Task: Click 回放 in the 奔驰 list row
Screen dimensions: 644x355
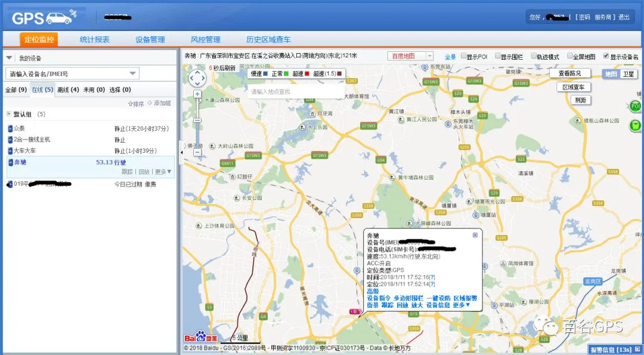Action: click(144, 172)
